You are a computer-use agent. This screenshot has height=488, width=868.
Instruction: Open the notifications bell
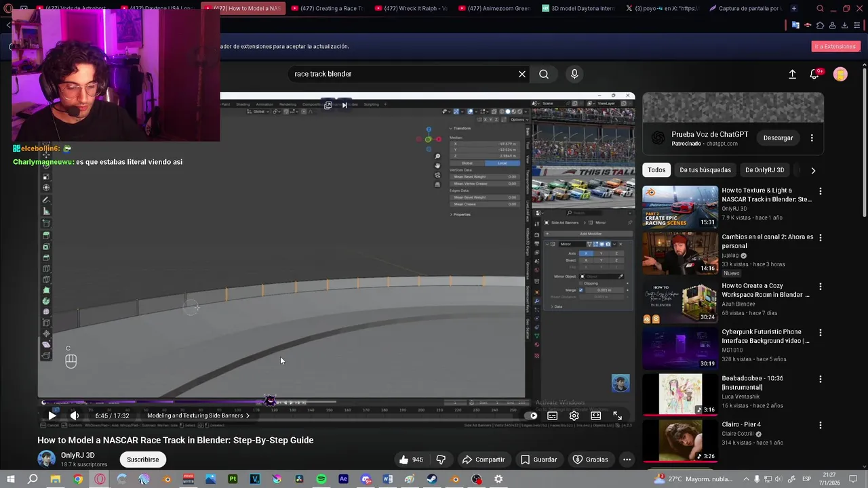pos(814,74)
